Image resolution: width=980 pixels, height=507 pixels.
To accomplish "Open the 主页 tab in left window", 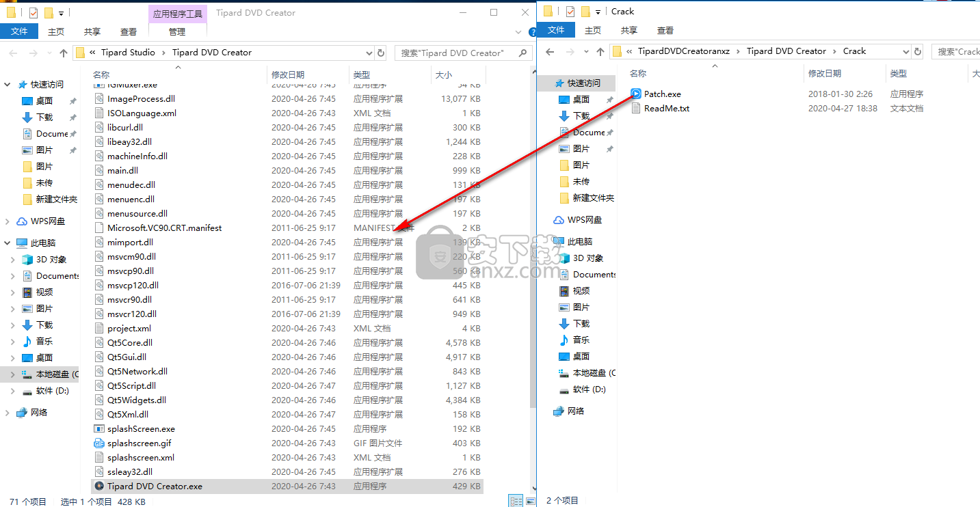I will pyautogui.click(x=56, y=31).
